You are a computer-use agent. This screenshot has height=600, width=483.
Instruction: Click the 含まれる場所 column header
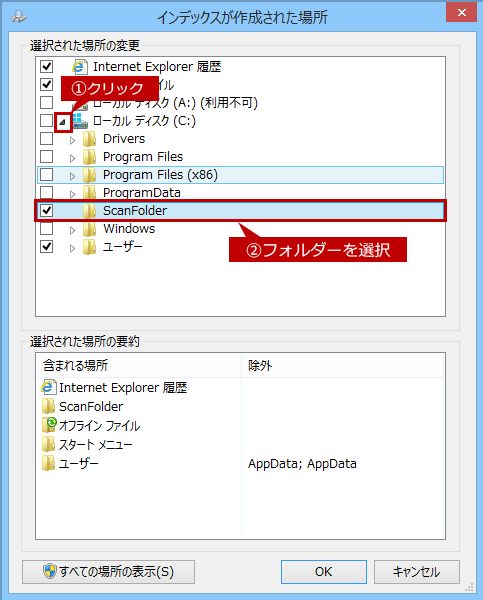coord(139,365)
